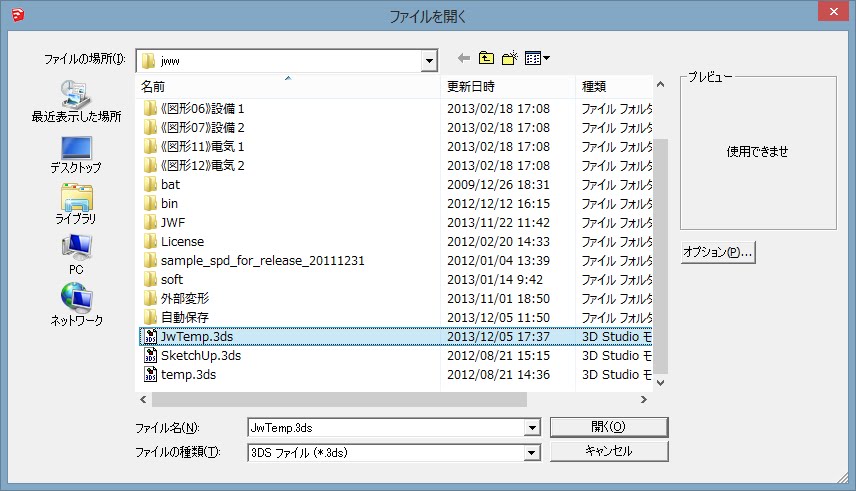Expand the file type dropdown arrow
The image size is (856, 491).
coord(532,452)
